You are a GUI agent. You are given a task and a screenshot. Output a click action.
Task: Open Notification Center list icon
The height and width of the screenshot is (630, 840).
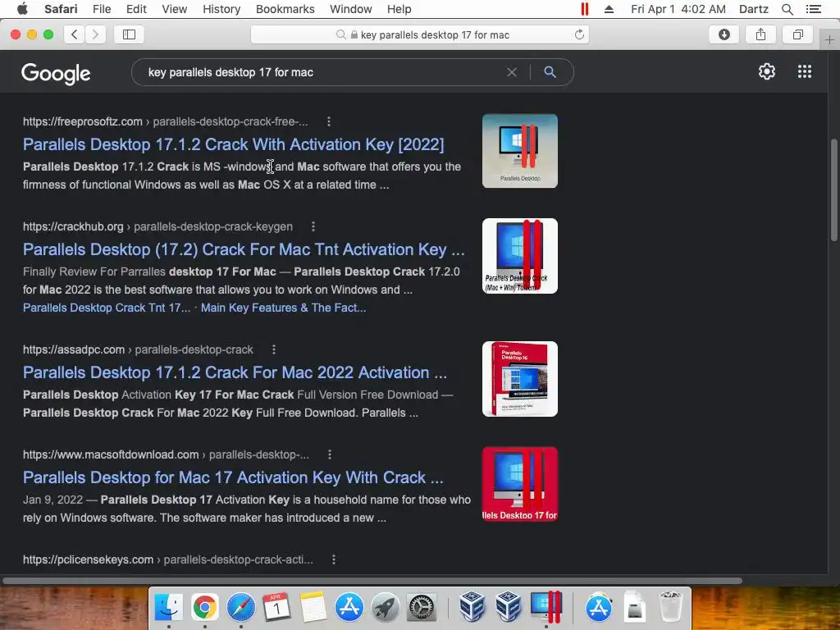[814, 9]
